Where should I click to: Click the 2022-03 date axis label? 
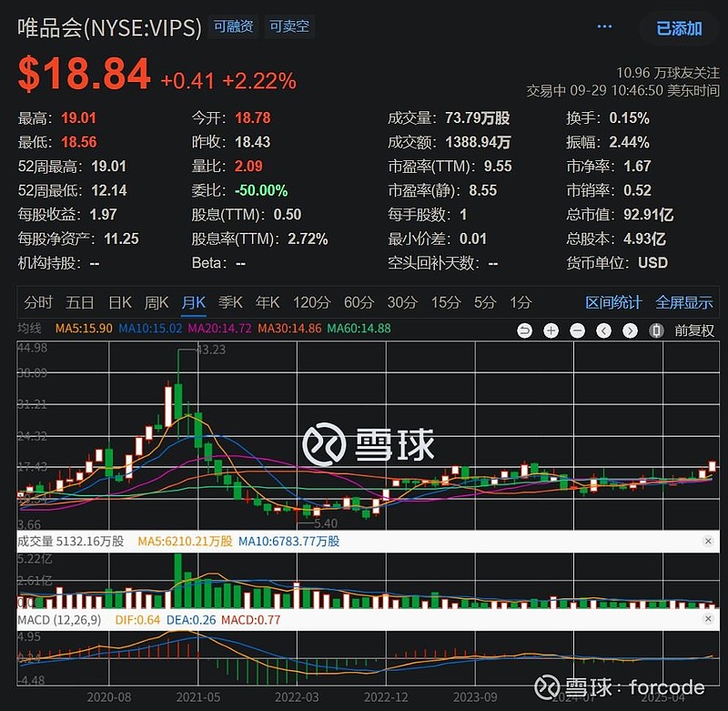[297, 697]
